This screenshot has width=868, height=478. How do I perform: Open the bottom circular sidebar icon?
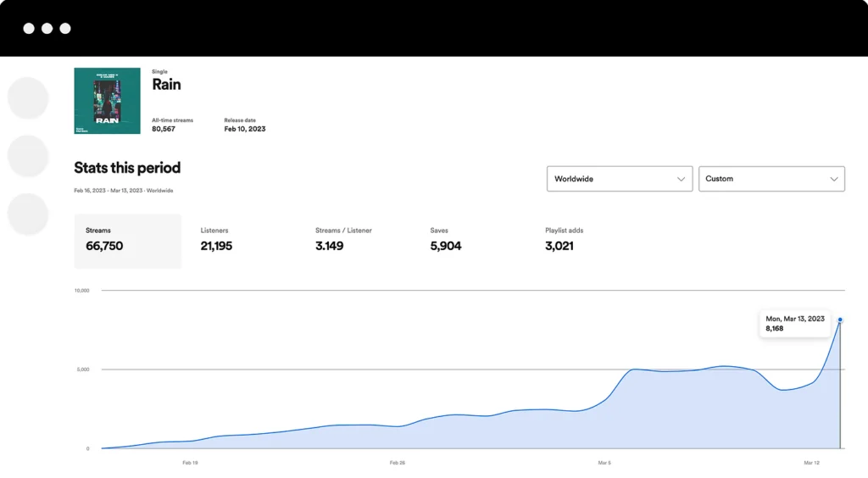[x=28, y=214]
